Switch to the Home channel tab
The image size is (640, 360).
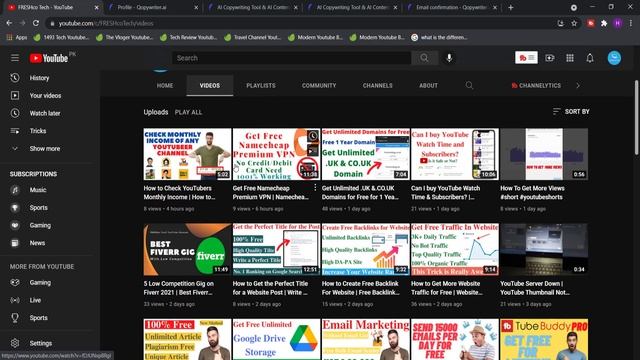[165, 85]
